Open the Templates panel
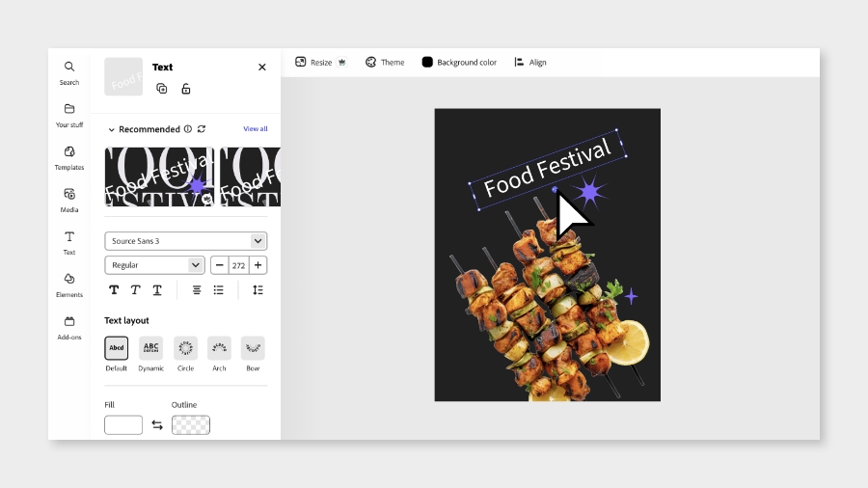Screen dimensions: 868x488 pos(69,158)
